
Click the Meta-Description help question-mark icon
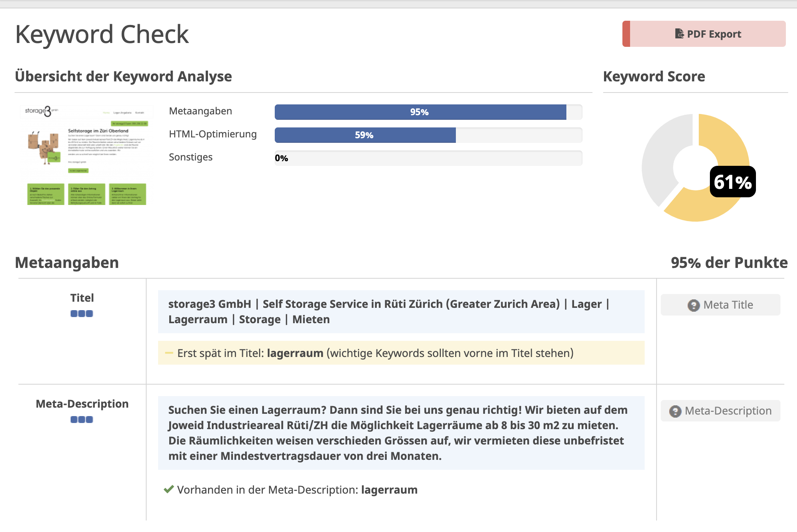pos(675,411)
